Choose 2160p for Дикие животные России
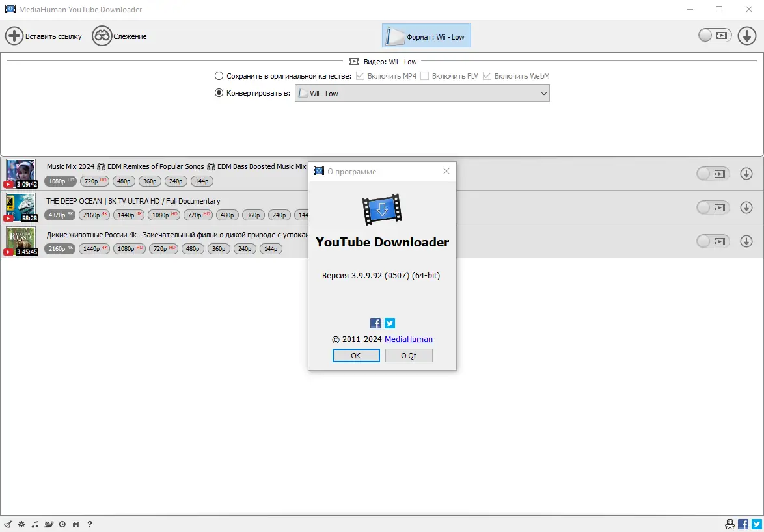Screen dimensions: 764x532 (x=60, y=248)
